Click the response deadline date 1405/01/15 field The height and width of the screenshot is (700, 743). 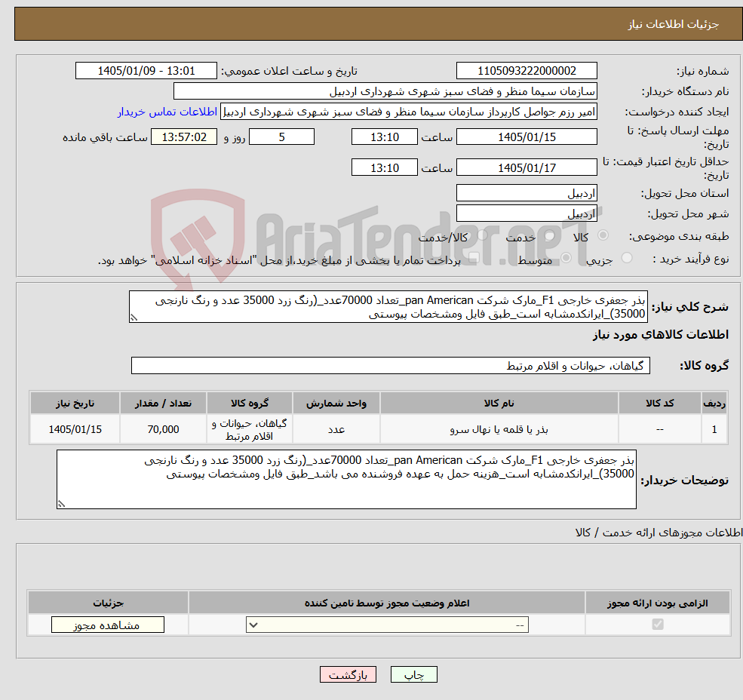coord(527,137)
